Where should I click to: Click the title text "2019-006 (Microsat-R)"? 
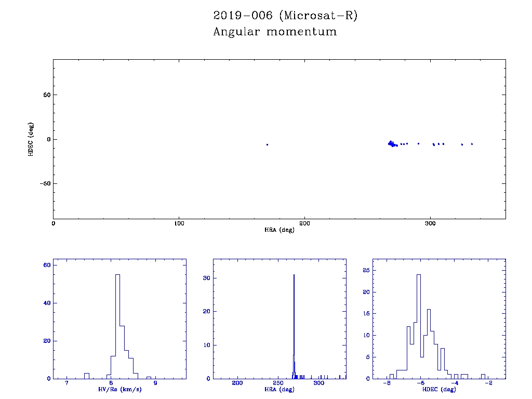285,16
